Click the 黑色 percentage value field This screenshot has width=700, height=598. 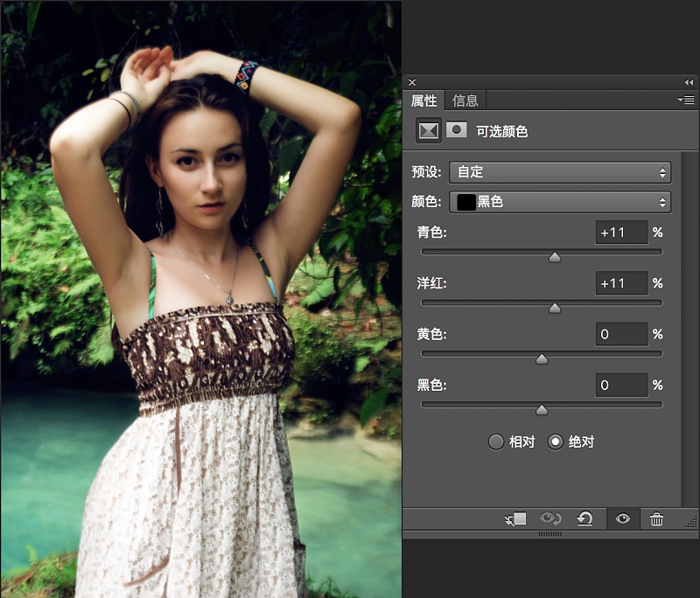[x=621, y=385]
